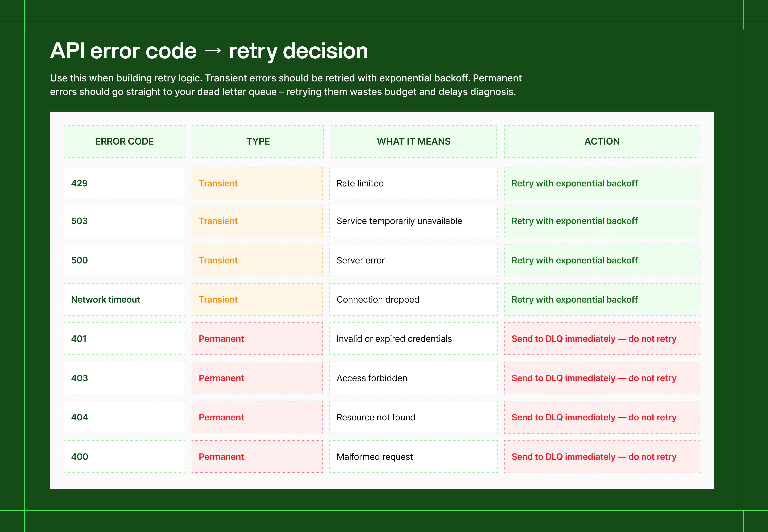Image resolution: width=768 pixels, height=532 pixels.
Task: Select the Resource not found cell
Action: tap(413, 417)
